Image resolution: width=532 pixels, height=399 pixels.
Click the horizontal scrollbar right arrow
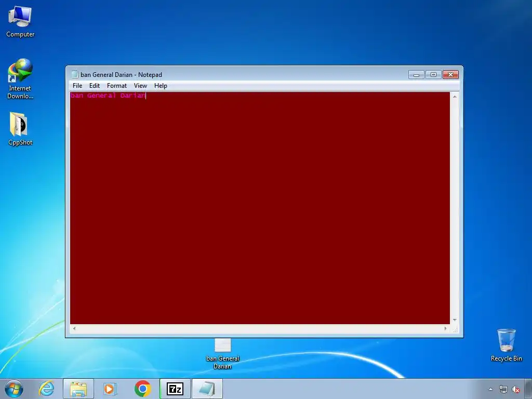(x=445, y=328)
